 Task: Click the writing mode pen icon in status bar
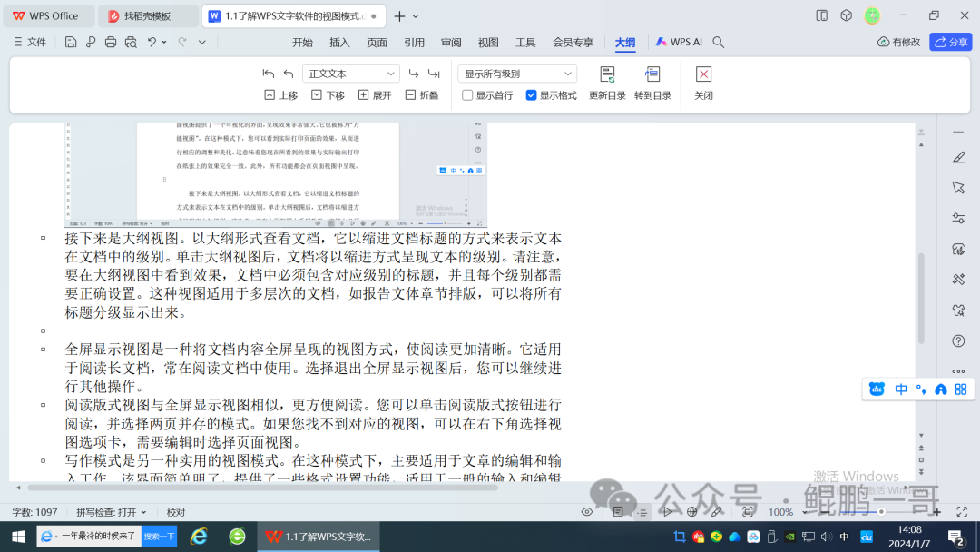point(717,512)
